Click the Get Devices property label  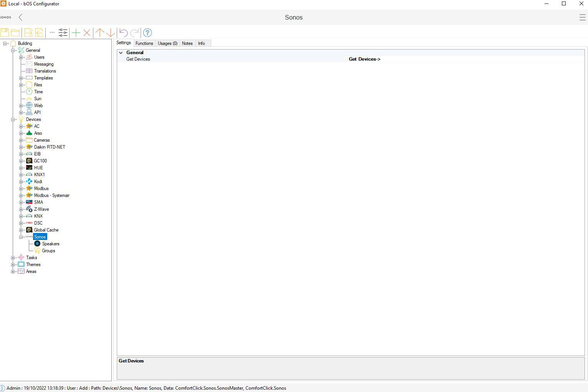[x=138, y=59]
